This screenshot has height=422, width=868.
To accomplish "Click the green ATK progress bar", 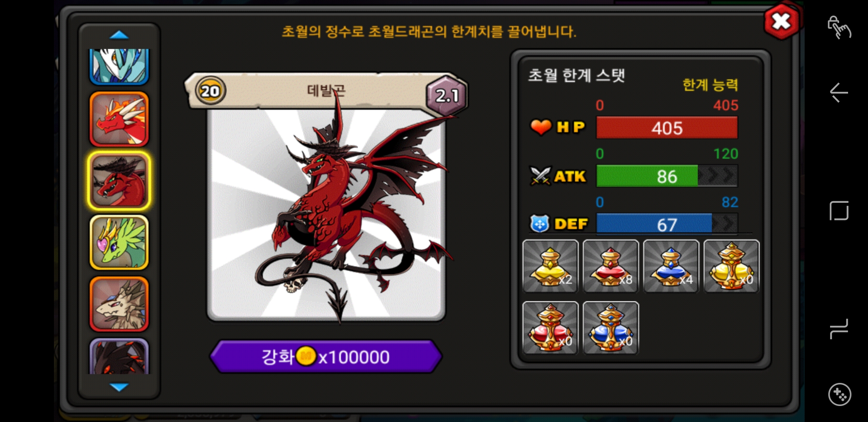I will pos(667,176).
